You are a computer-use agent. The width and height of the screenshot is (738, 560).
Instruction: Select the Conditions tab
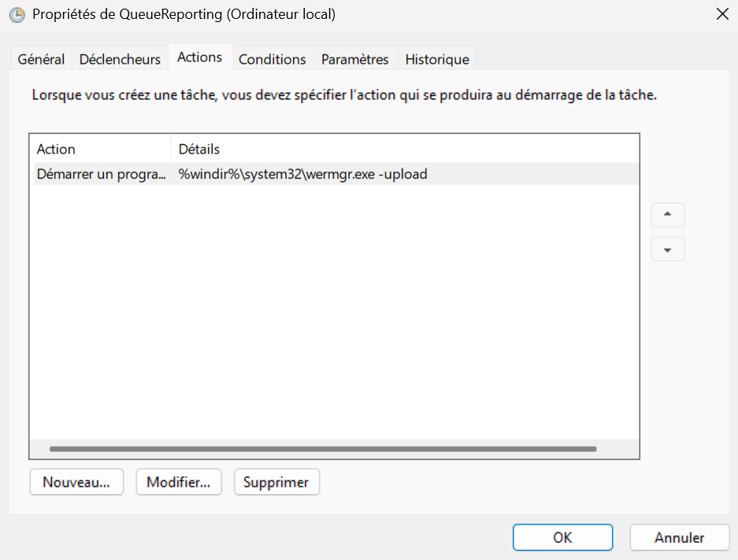pyautogui.click(x=272, y=58)
